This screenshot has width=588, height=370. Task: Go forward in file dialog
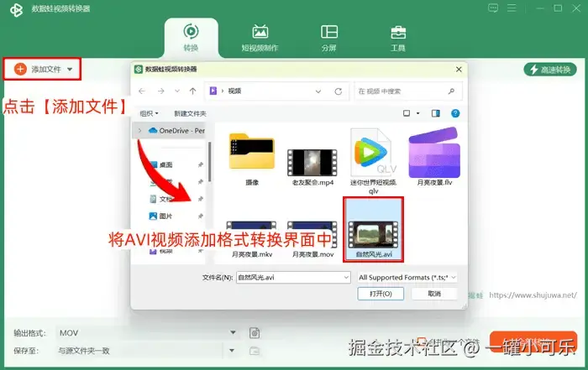point(161,91)
